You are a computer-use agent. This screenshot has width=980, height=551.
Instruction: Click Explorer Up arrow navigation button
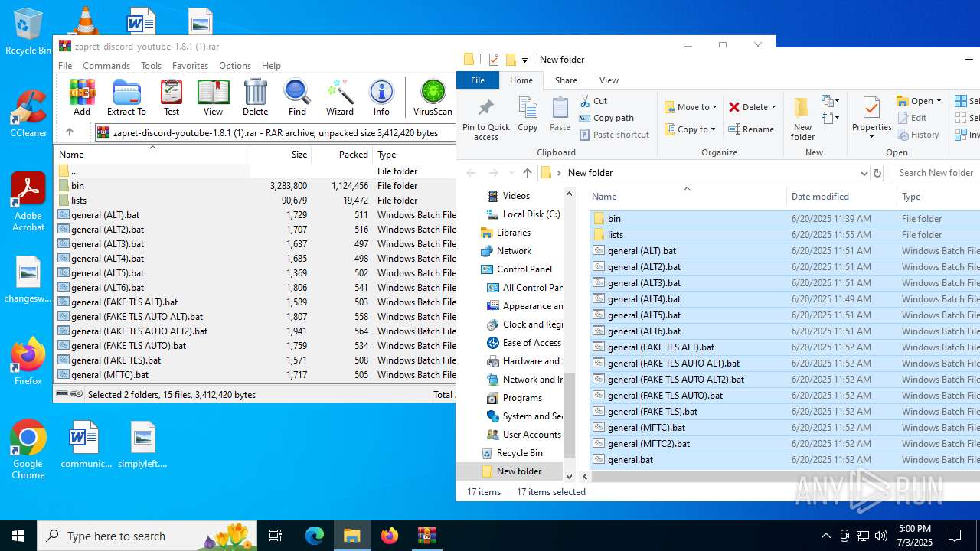click(x=528, y=173)
